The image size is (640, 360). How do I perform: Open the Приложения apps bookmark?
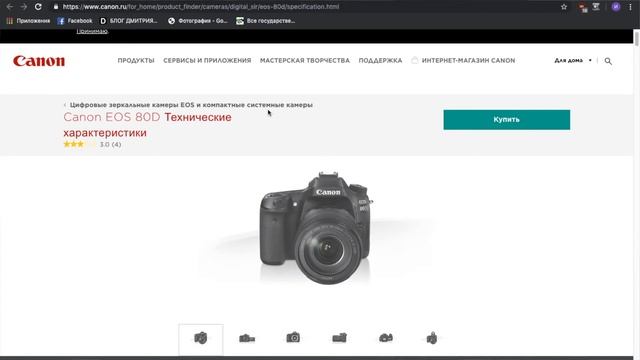coord(28,21)
